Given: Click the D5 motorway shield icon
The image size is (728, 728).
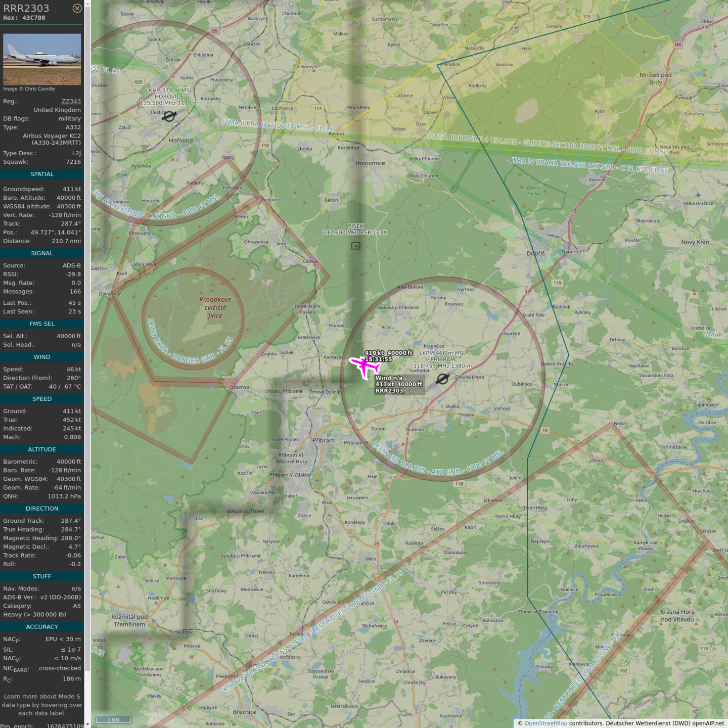Looking at the screenshot, I should point(214,31).
